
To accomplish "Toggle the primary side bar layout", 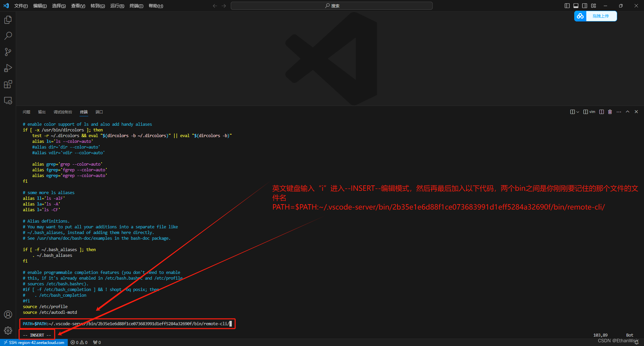I will [x=567, y=6].
